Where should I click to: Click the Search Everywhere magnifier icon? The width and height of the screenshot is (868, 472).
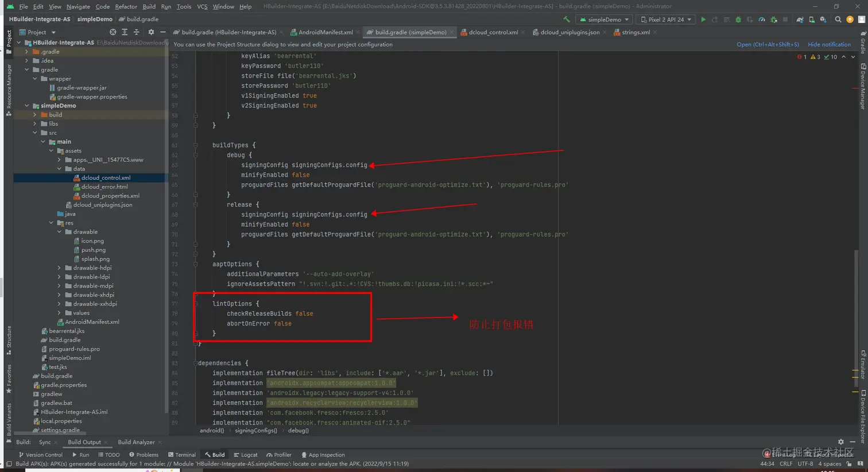[x=838, y=20]
